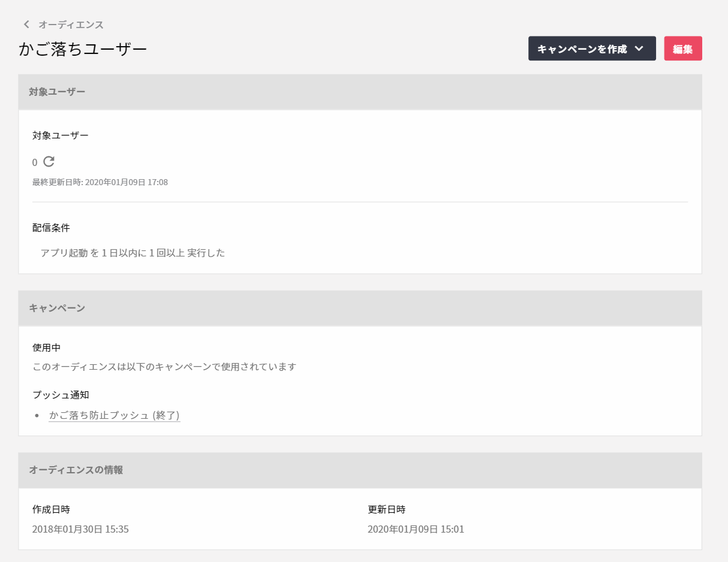Click the 更新日時 label

[386, 510]
